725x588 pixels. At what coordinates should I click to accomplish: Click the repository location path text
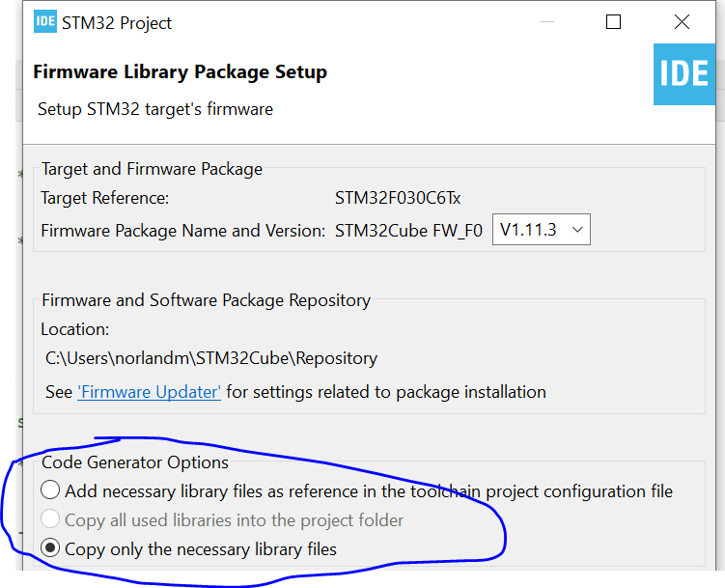point(211,358)
